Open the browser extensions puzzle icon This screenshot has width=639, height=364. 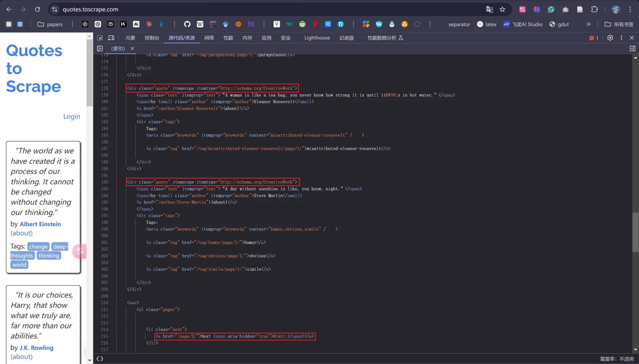594,9
